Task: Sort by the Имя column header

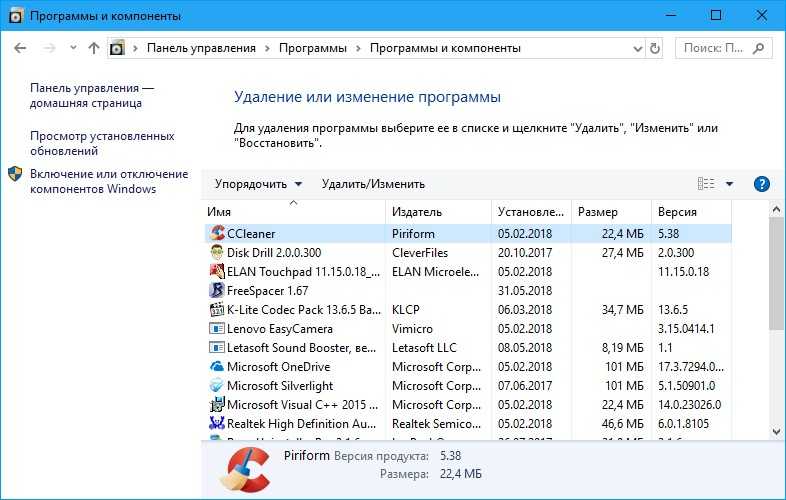Action: coord(295,212)
